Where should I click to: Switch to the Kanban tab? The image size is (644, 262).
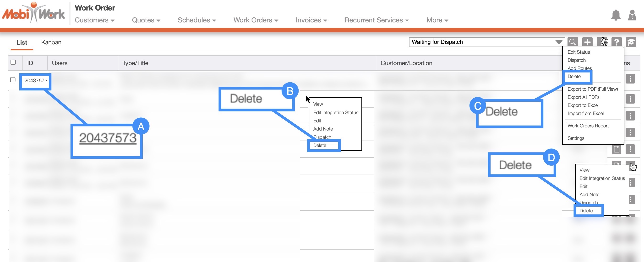[51, 42]
